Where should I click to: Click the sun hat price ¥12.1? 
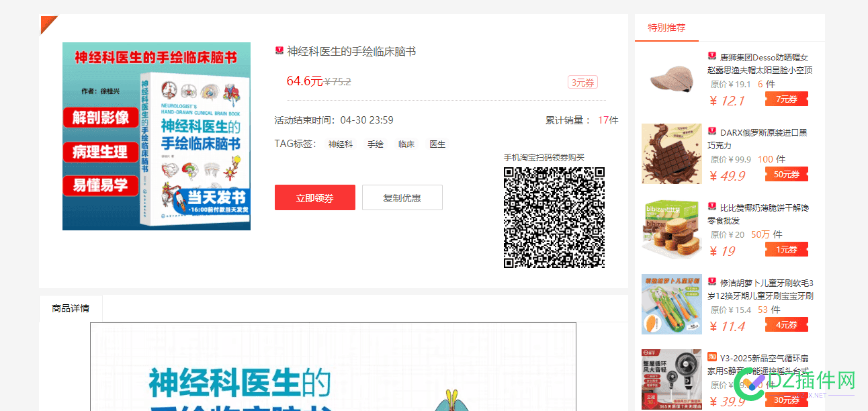[x=727, y=101]
